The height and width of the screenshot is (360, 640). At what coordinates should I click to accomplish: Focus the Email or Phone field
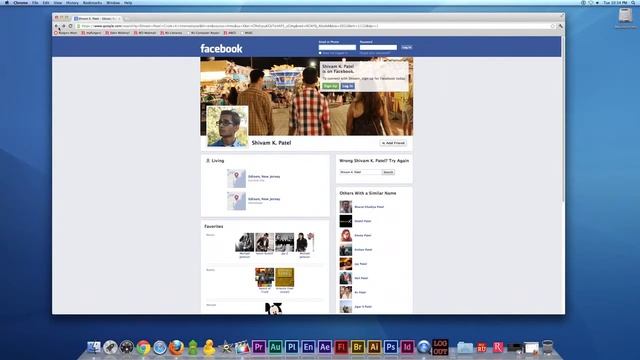337,47
